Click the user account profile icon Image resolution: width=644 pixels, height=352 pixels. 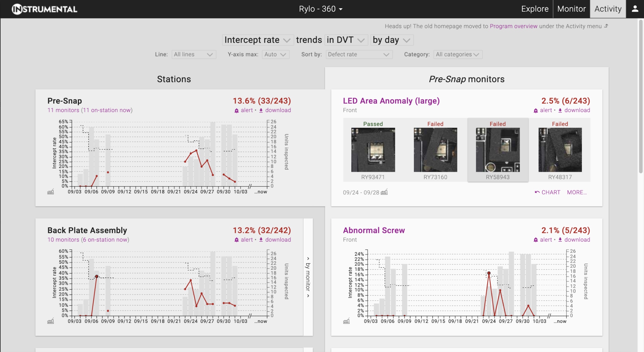click(635, 9)
